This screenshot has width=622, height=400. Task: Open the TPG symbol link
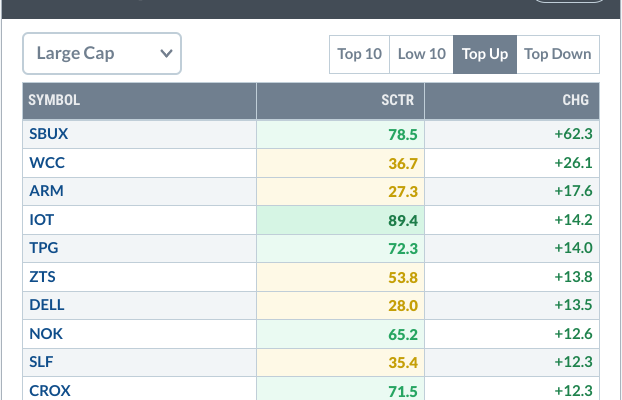pyautogui.click(x=44, y=248)
